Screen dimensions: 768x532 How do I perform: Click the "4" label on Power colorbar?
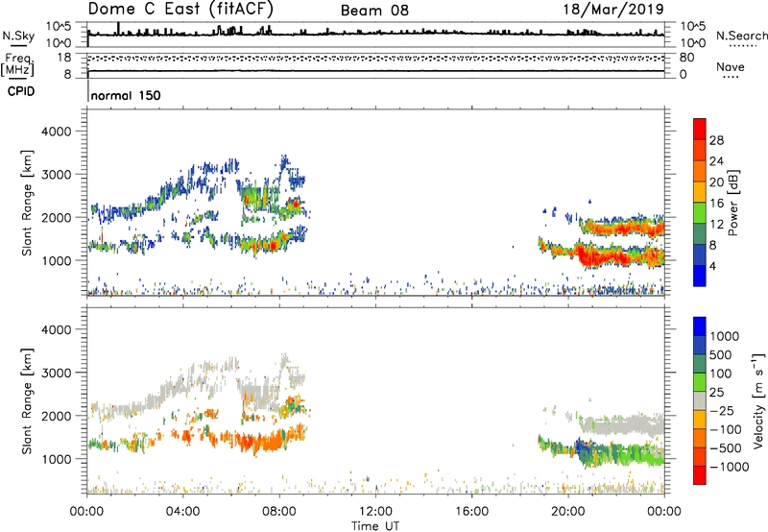pos(712,266)
